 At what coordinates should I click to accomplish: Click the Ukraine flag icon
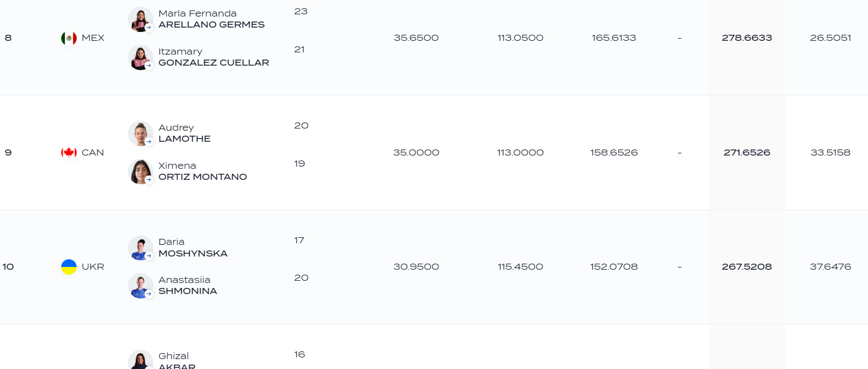tap(69, 267)
